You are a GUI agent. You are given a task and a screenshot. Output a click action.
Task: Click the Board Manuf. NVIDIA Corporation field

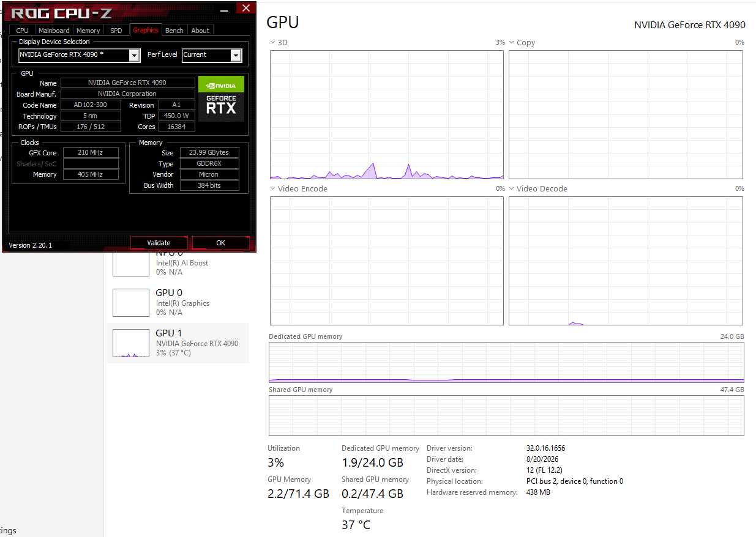pyautogui.click(x=127, y=94)
